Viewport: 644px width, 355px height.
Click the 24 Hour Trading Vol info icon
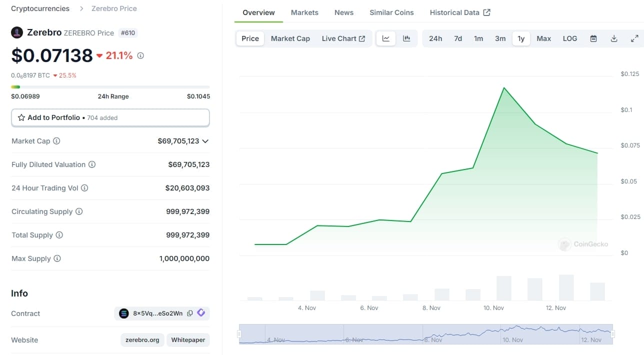tap(84, 188)
